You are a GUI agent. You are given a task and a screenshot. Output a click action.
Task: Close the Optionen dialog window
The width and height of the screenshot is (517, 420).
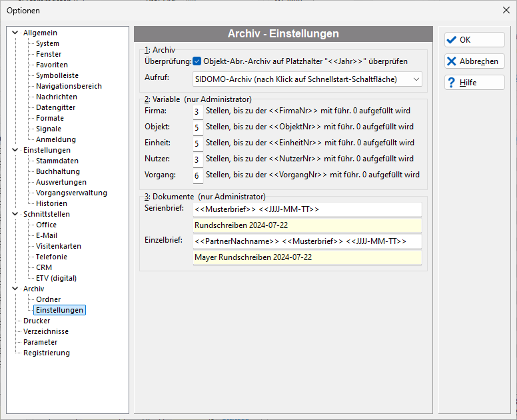[x=506, y=10]
